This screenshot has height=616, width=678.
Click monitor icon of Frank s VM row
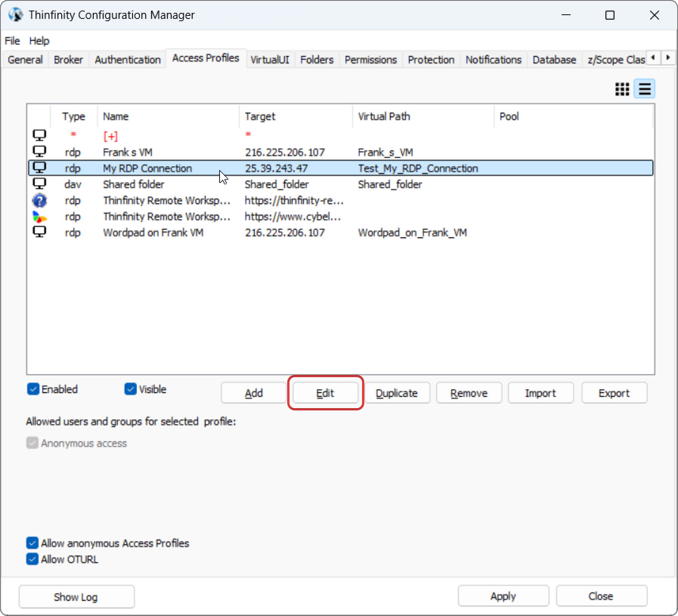[39, 152]
